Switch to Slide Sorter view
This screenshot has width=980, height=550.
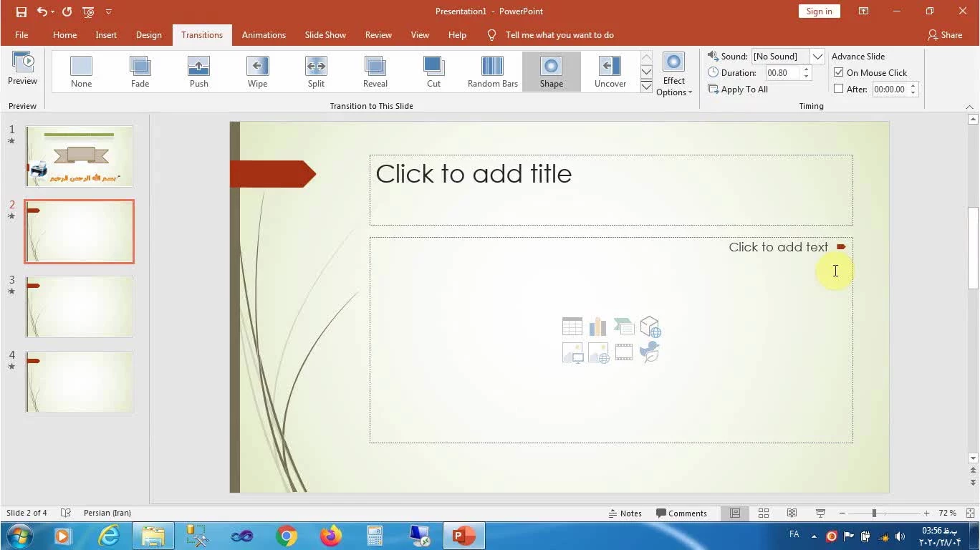(764, 513)
